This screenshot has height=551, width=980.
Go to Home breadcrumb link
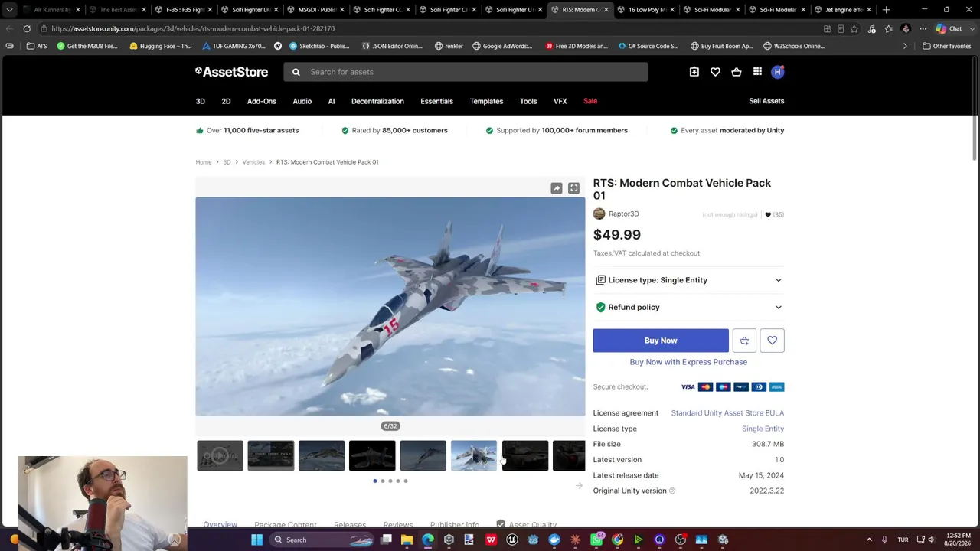point(204,162)
